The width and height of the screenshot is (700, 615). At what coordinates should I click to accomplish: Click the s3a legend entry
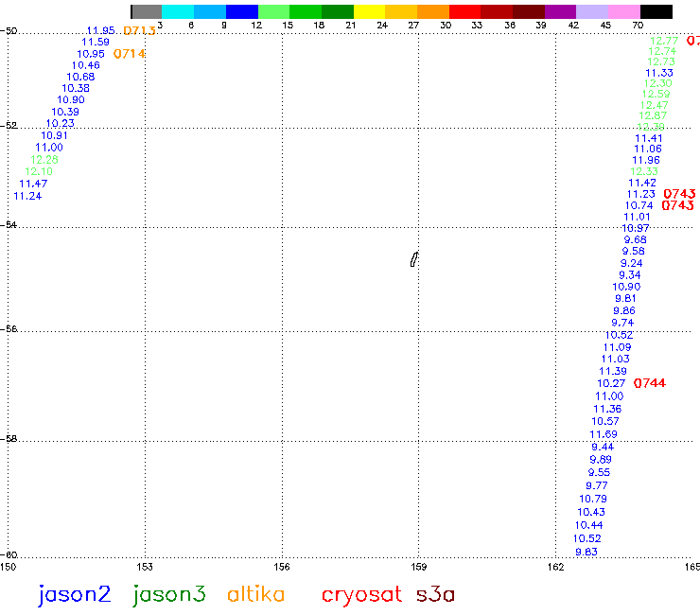[435, 595]
